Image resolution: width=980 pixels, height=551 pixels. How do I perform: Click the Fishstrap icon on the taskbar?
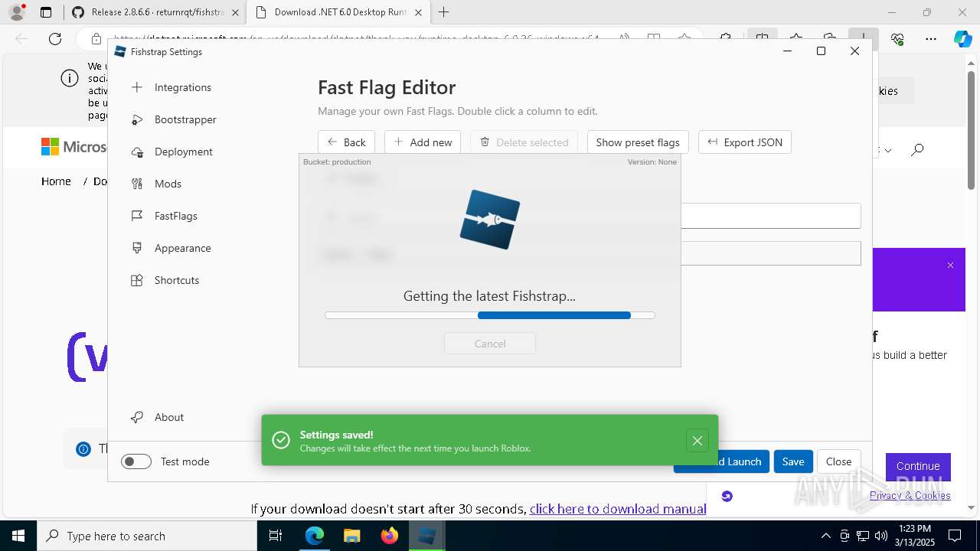click(x=426, y=536)
